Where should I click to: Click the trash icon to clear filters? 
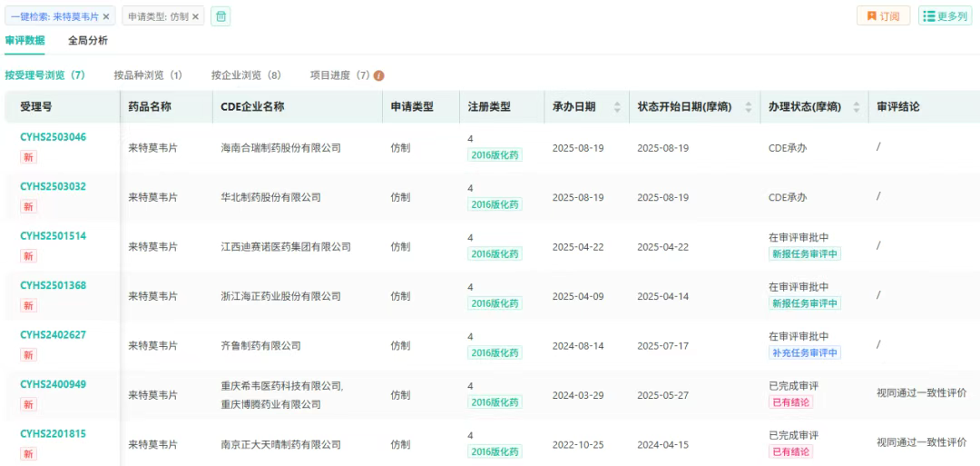[220, 16]
